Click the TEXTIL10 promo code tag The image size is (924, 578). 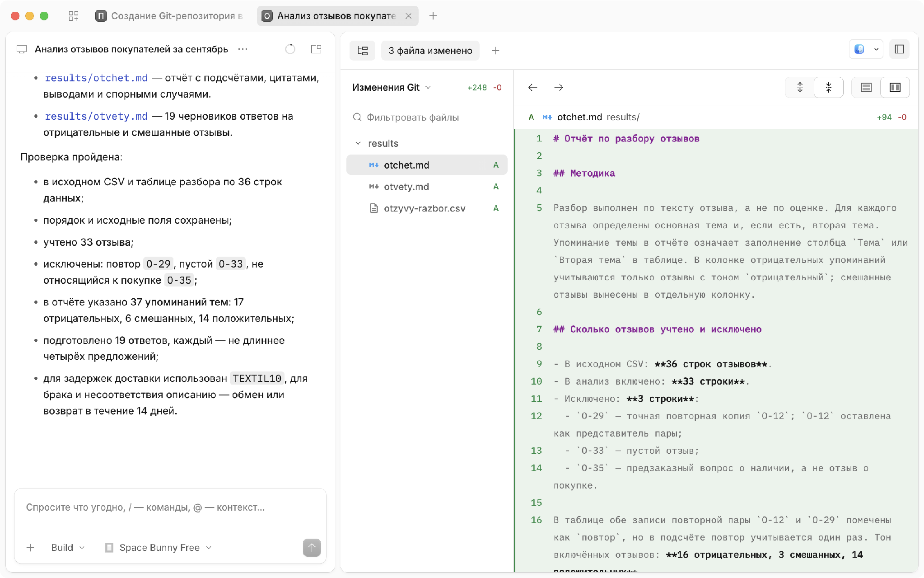point(257,379)
